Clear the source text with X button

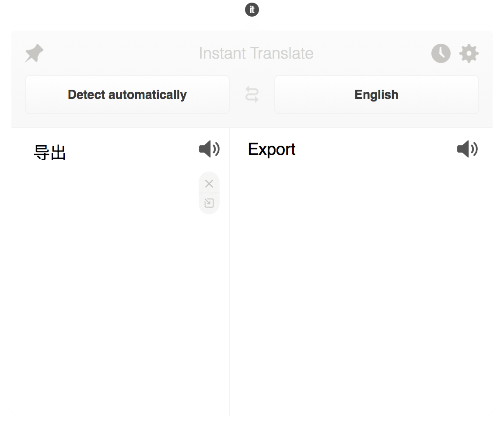coord(209,184)
